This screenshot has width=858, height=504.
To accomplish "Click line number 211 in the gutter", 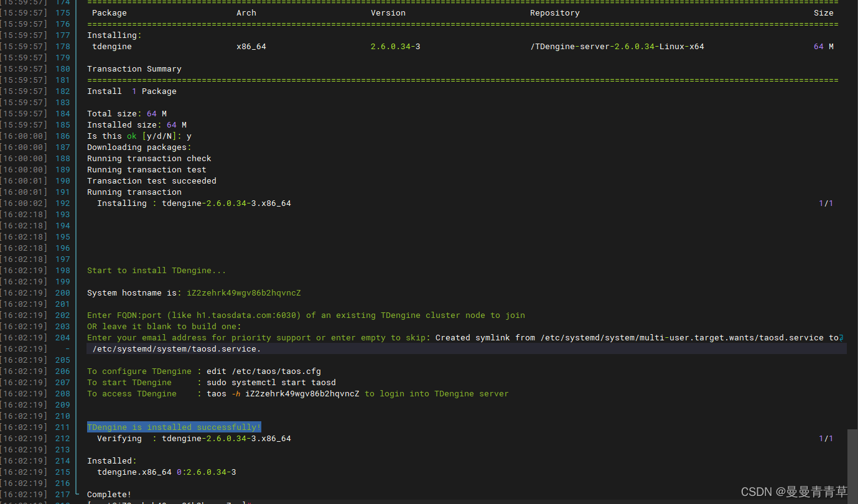I will 63,427.
